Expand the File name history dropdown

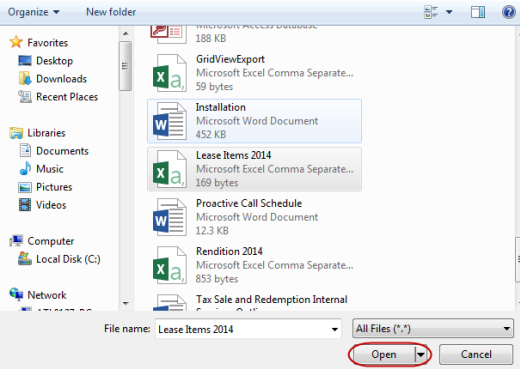[x=334, y=329]
